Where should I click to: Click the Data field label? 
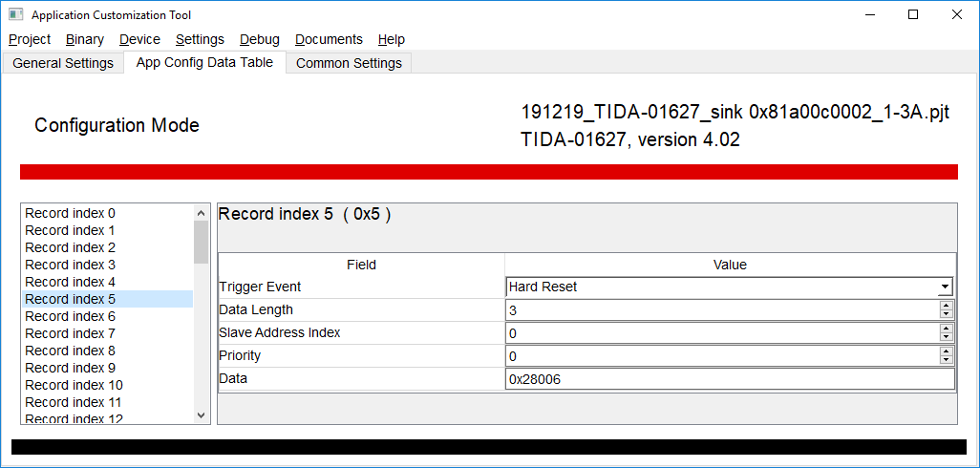[x=233, y=378]
